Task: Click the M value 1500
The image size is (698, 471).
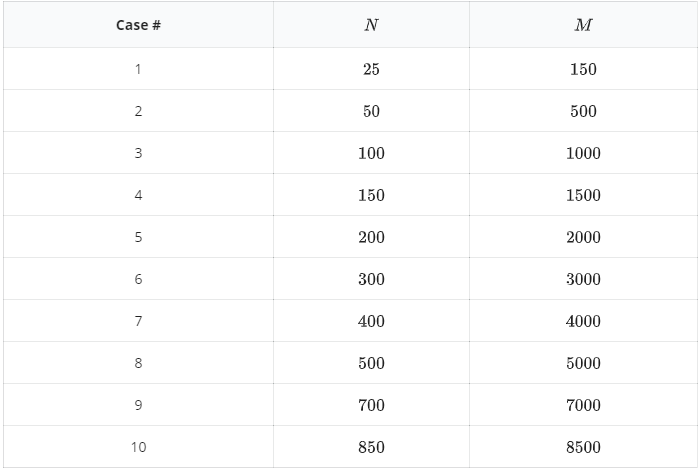Action: click(x=583, y=195)
